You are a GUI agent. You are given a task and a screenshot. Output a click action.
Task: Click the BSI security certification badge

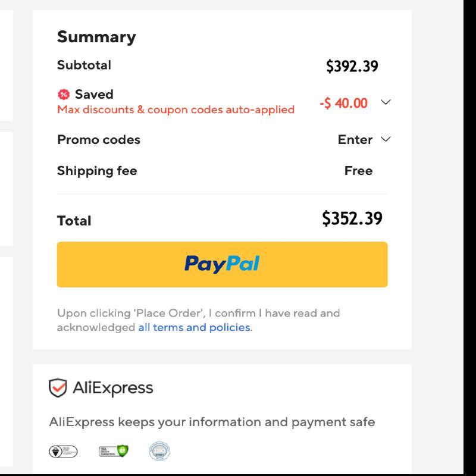pos(63,452)
